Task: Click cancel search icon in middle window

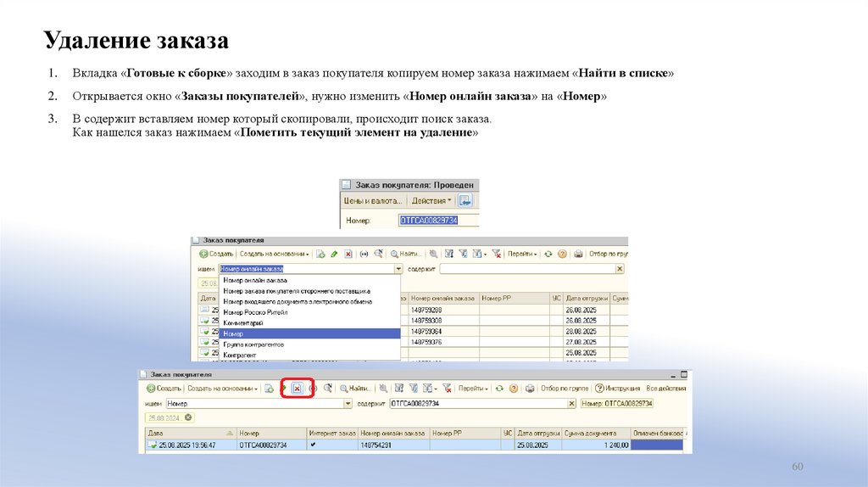Action: 433,254
